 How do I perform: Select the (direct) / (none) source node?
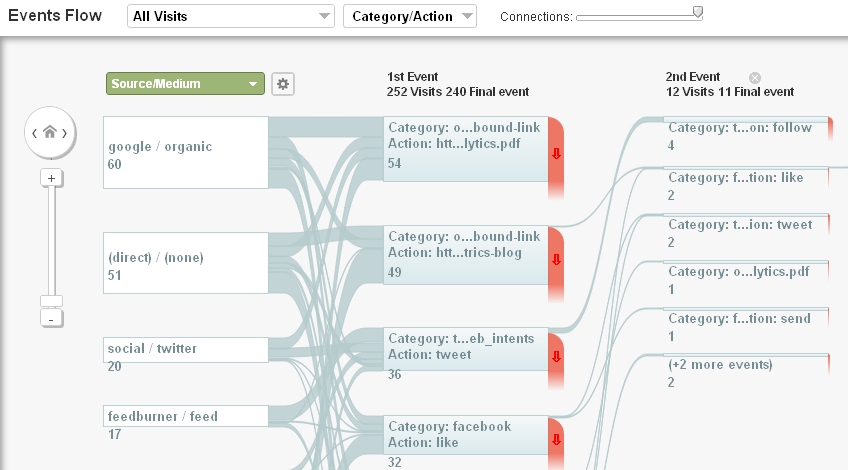[x=185, y=263]
